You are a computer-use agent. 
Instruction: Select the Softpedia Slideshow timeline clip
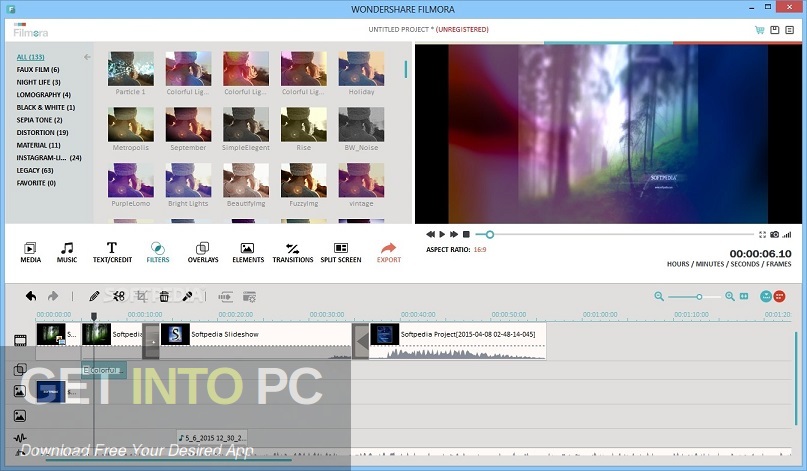coord(256,341)
